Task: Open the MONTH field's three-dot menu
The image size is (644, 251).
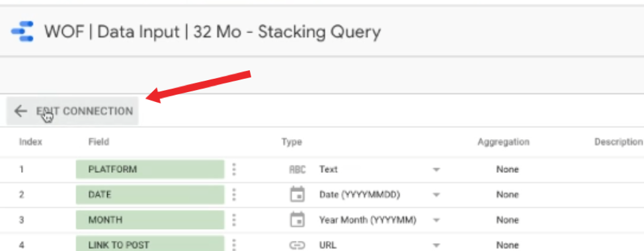Action: click(x=234, y=220)
